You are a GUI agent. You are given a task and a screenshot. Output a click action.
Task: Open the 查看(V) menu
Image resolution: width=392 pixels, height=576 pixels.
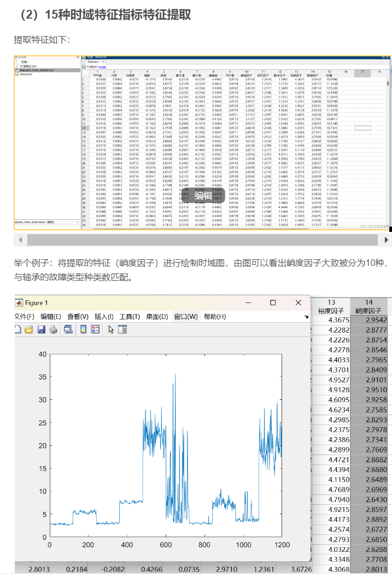[78, 317]
